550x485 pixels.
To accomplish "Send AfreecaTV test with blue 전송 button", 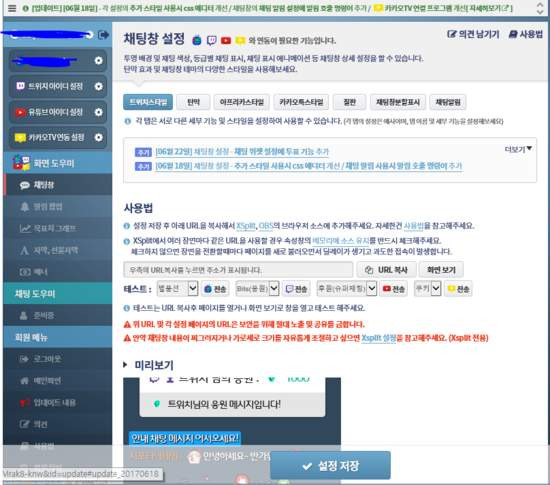I will 215,289.
